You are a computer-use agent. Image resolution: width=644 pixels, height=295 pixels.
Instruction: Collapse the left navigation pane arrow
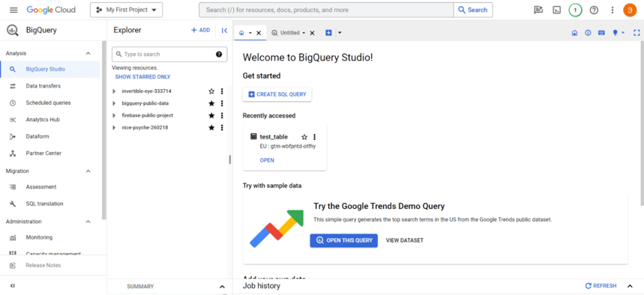(x=12, y=285)
